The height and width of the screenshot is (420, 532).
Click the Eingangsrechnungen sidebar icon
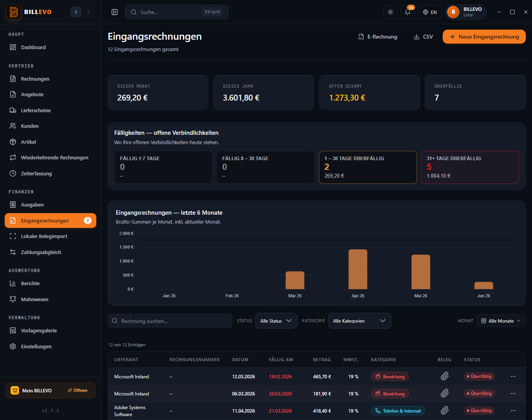(13, 221)
